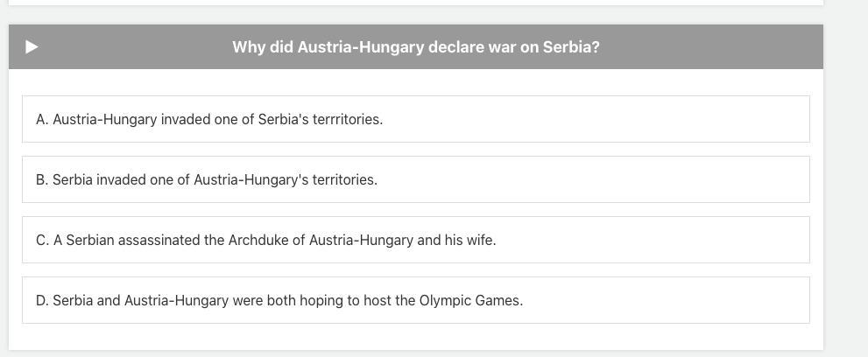The image size is (868, 357).
Task: Click the gray page margin right of card
Action: [x=845, y=175]
